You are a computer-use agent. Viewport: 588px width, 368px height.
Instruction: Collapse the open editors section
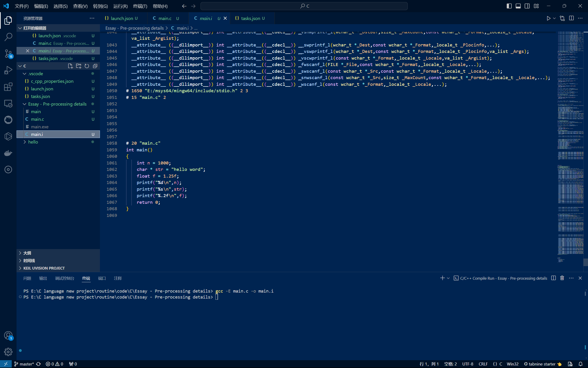tap(58, 28)
